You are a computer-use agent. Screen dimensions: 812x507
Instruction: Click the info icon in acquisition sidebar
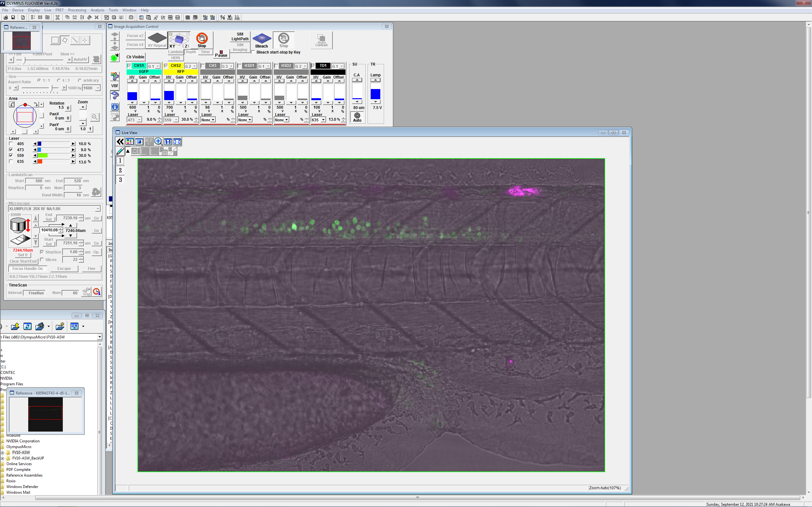(x=115, y=107)
